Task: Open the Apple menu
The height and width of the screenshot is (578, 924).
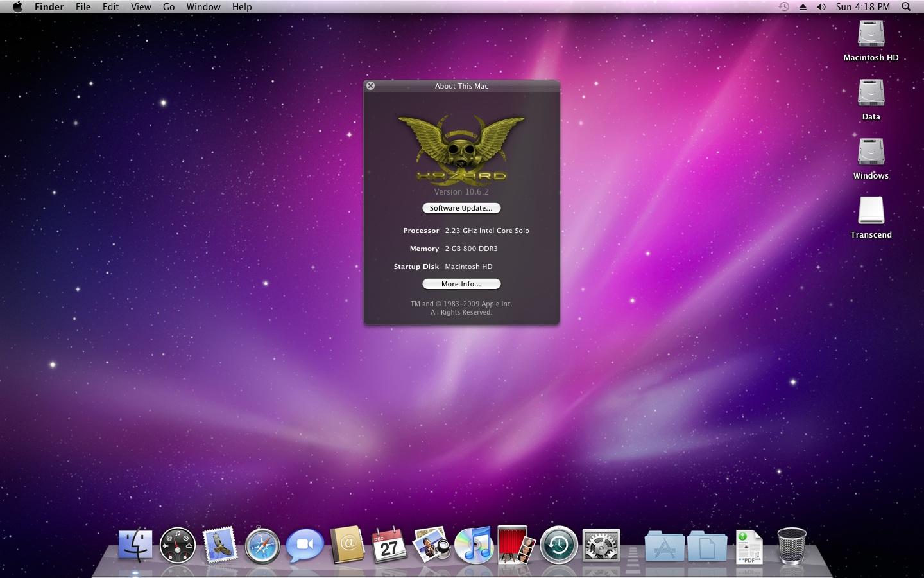Action: pyautogui.click(x=17, y=7)
